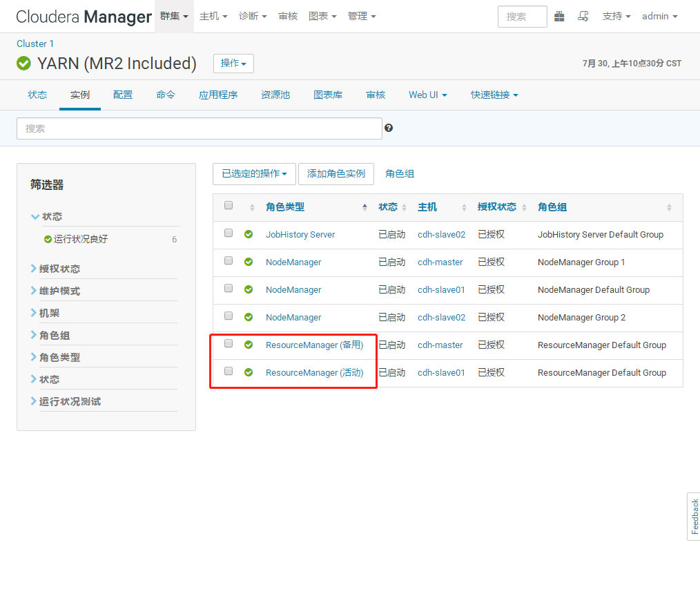Image resolution: width=700 pixels, height=594 pixels.
Task: Click 添加角色实例 button
Action: coord(336,174)
